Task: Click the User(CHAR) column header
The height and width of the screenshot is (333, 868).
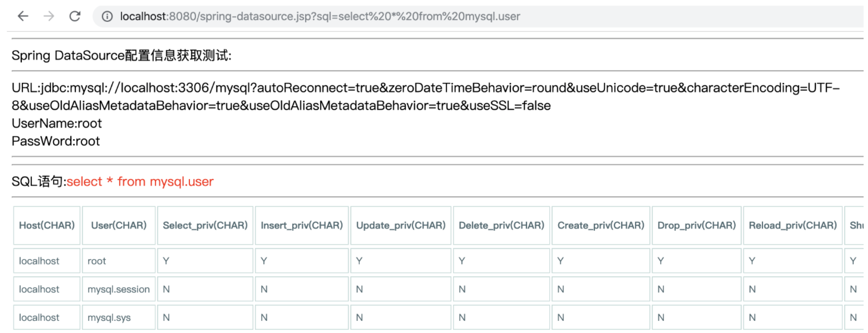Action: (119, 225)
